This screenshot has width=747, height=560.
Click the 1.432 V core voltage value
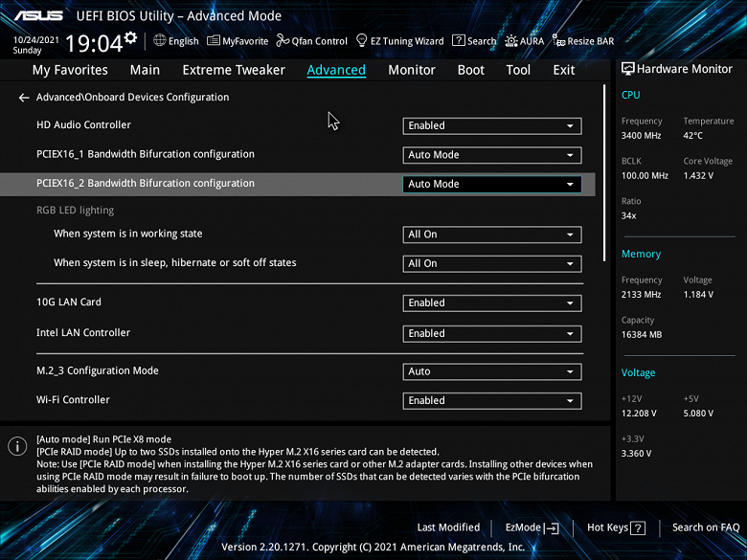pyautogui.click(x=698, y=176)
